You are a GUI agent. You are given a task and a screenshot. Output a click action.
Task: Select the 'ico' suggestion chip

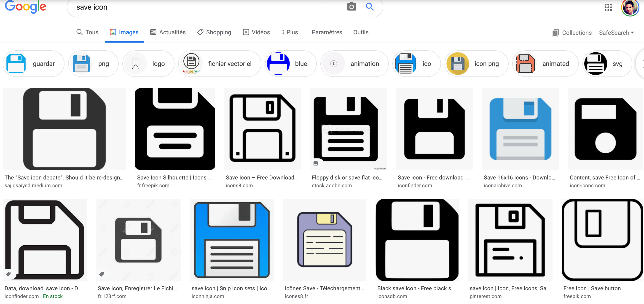[416, 64]
